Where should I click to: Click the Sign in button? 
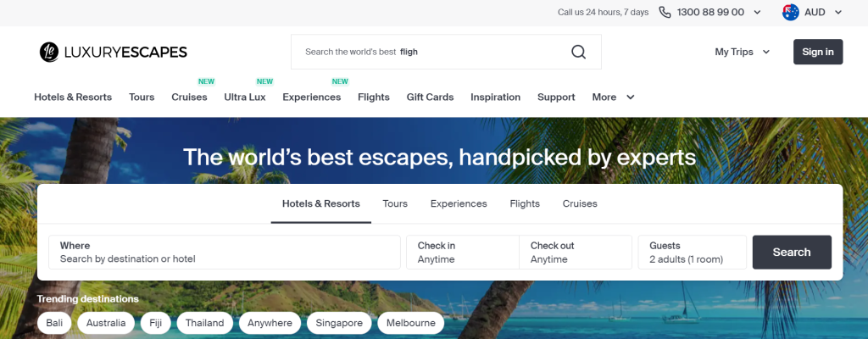coord(818,52)
